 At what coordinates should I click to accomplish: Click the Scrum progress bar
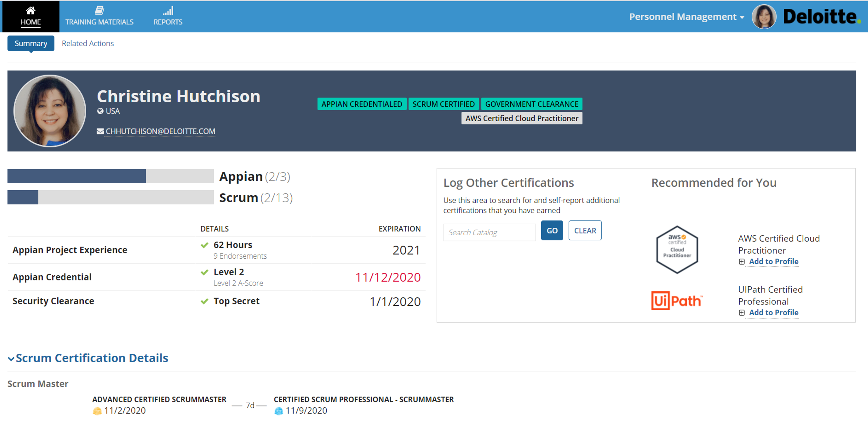(x=111, y=197)
